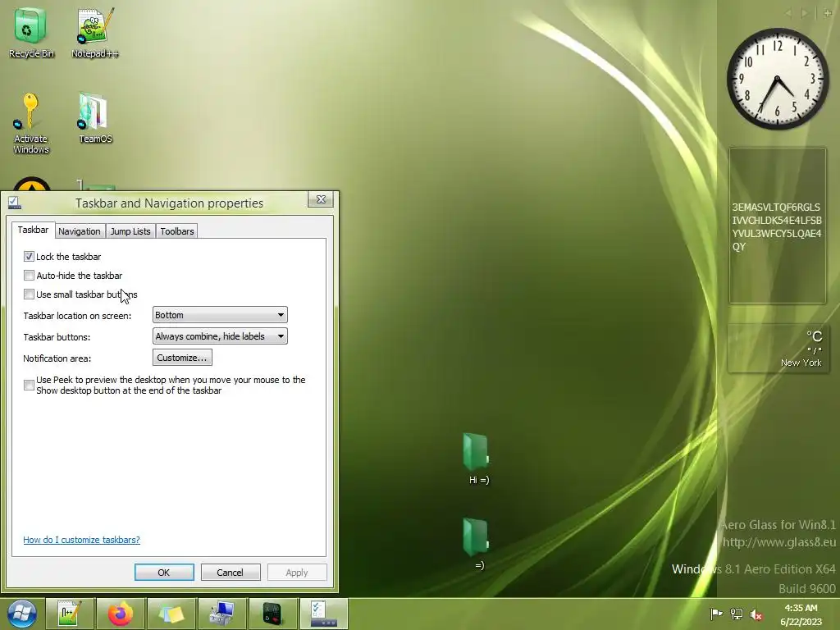Click the Taskbar properties taskbar button

pos(323,614)
